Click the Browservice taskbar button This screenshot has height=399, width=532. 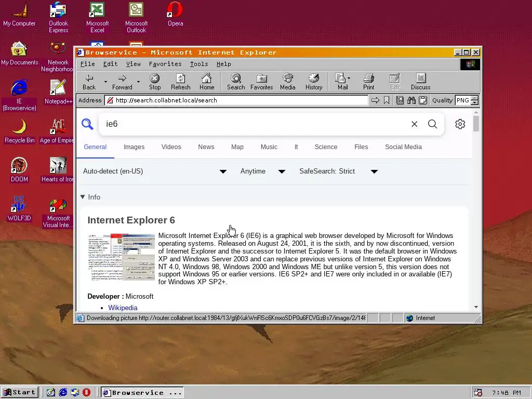(x=142, y=393)
